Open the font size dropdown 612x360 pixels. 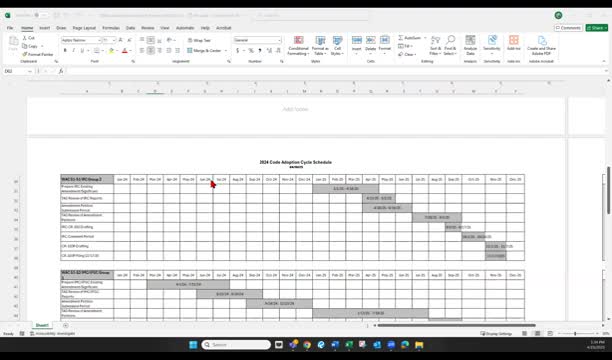(114, 40)
